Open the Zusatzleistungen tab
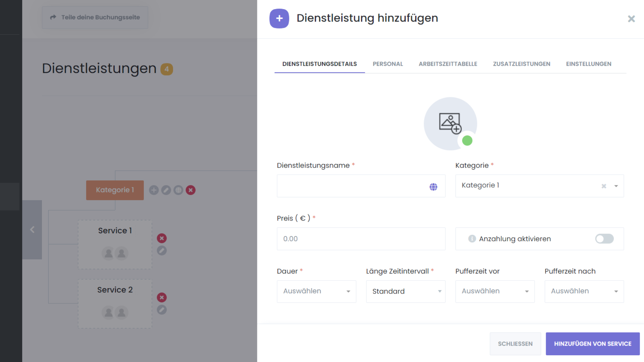644x362 pixels. tap(521, 64)
